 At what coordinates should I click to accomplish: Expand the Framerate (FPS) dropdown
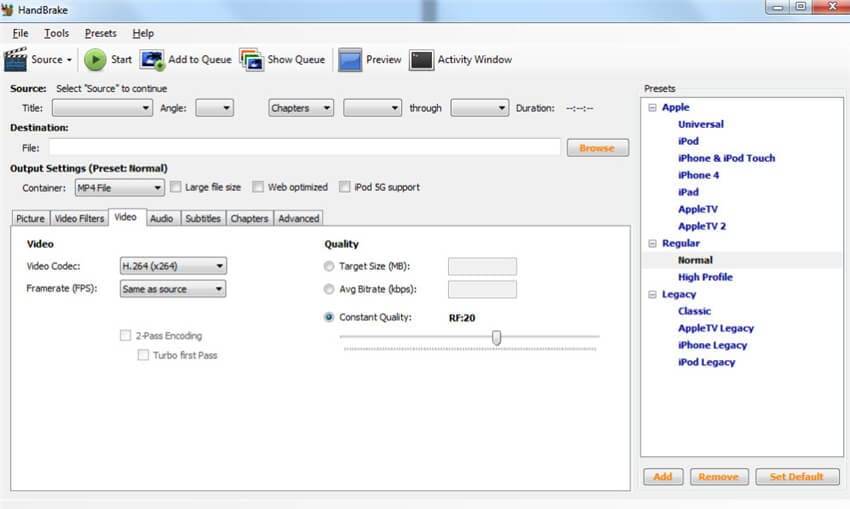click(172, 289)
